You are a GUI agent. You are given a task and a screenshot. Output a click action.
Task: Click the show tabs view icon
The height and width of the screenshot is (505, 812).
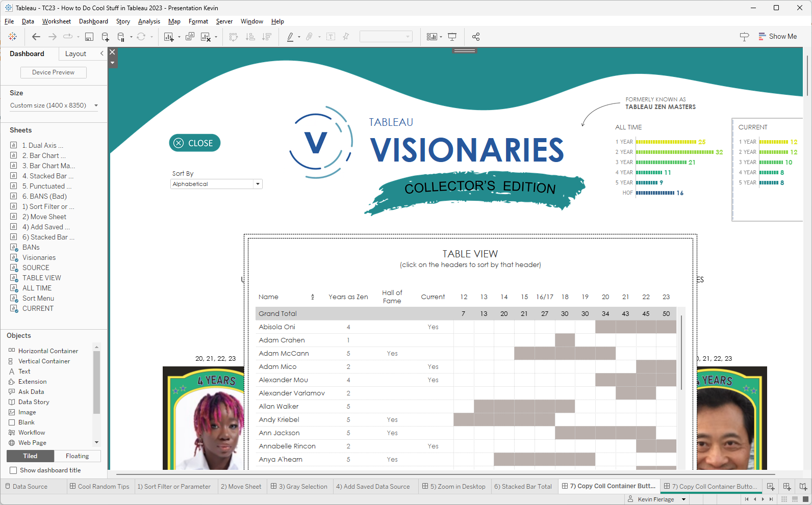point(804,499)
